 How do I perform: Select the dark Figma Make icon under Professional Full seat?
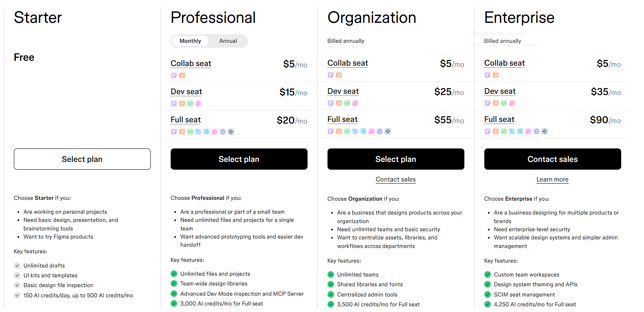pos(231,131)
